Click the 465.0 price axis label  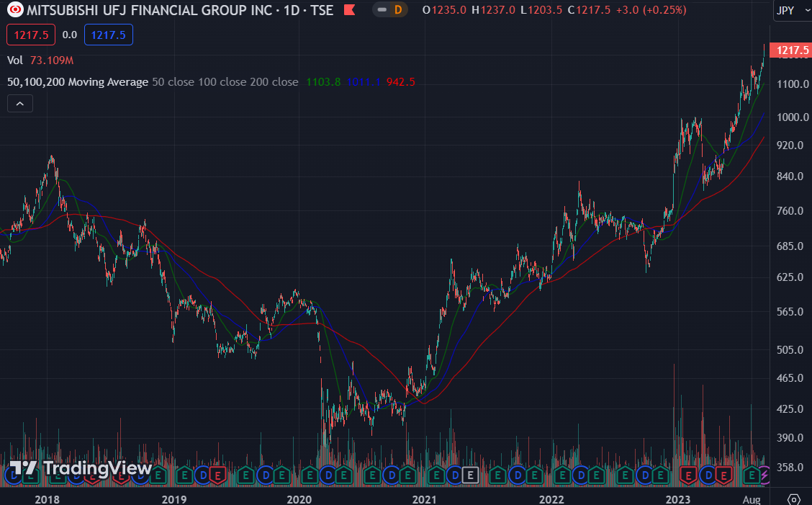pyautogui.click(x=790, y=378)
